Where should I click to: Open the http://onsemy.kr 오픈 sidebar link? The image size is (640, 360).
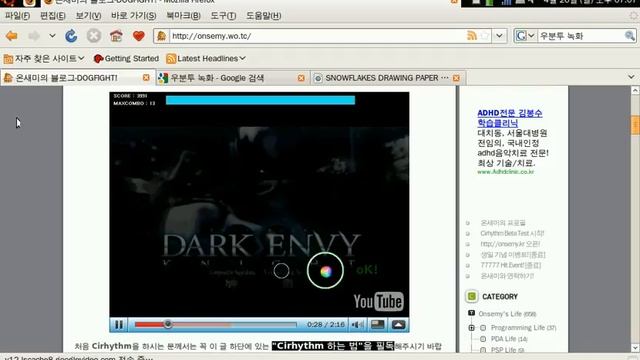click(x=510, y=244)
